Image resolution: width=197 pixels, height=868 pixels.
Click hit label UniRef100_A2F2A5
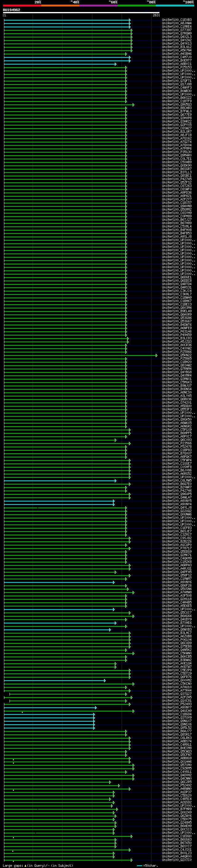click(177, 697)
